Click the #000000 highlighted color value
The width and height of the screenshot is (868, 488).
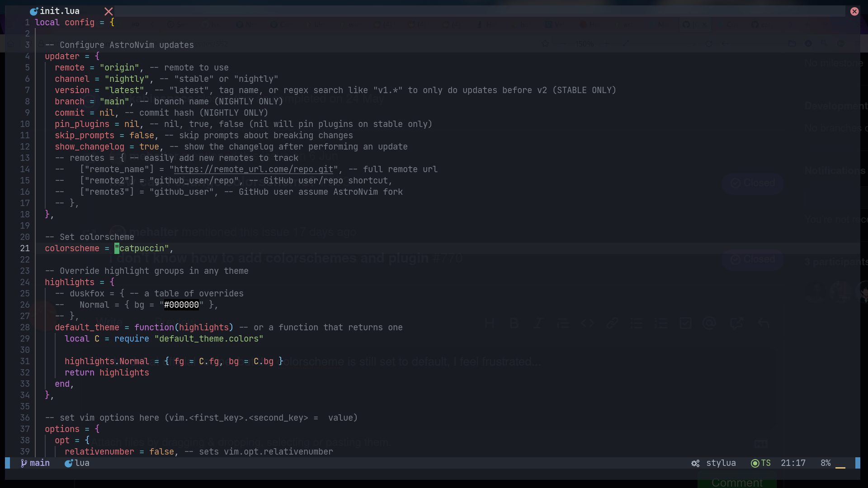(x=181, y=305)
